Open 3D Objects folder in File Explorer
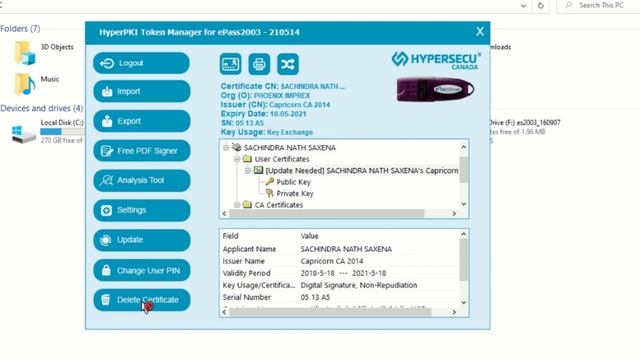The width and height of the screenshot is (640, 360). click(44, 53)
